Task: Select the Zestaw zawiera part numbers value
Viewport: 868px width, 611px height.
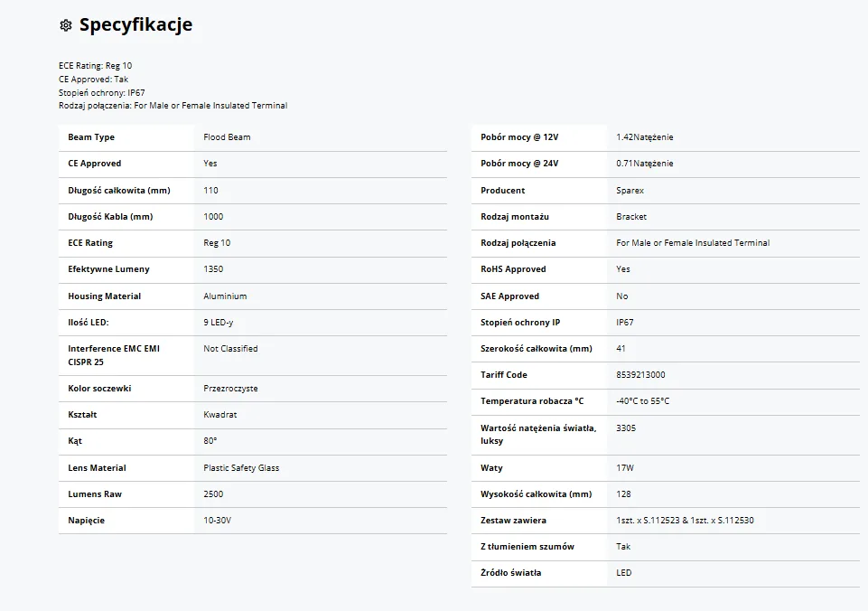Action: pyautogui.click(x=685, y=521)
